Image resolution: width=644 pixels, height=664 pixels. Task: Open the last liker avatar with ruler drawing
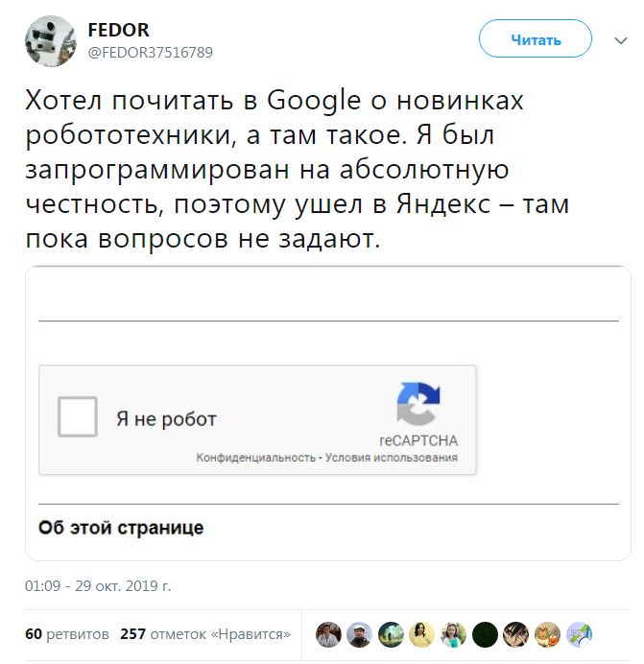[579, 634]
